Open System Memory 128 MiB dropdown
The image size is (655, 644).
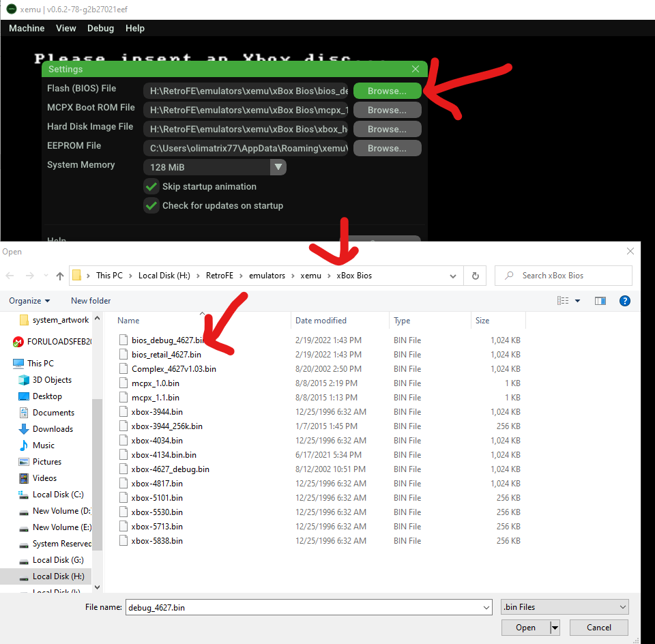(x=215, y=167)
